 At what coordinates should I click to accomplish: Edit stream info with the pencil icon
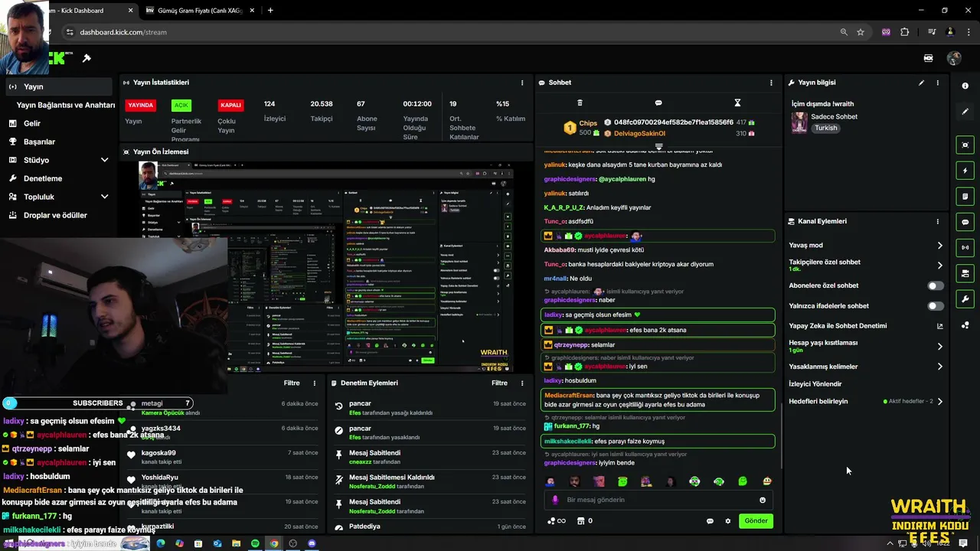pyautogui.click(x=921, y=83)
